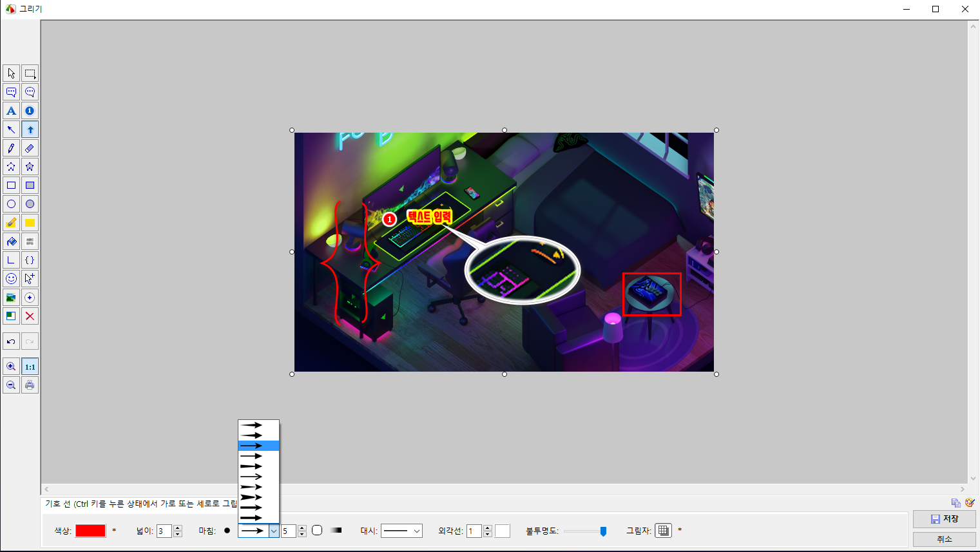Select the filled ellipse tool
This screenshot has width=980, height=552.
[30, 204]
